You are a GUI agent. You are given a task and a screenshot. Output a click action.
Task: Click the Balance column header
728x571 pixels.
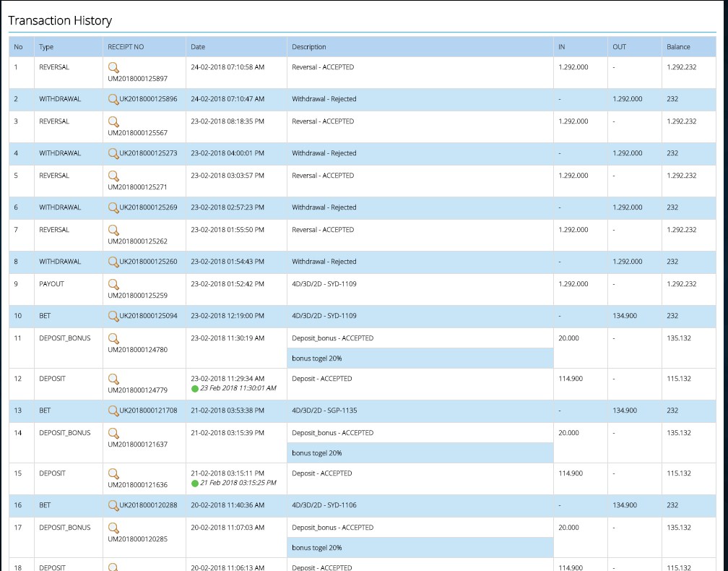[x=678, y=47]
